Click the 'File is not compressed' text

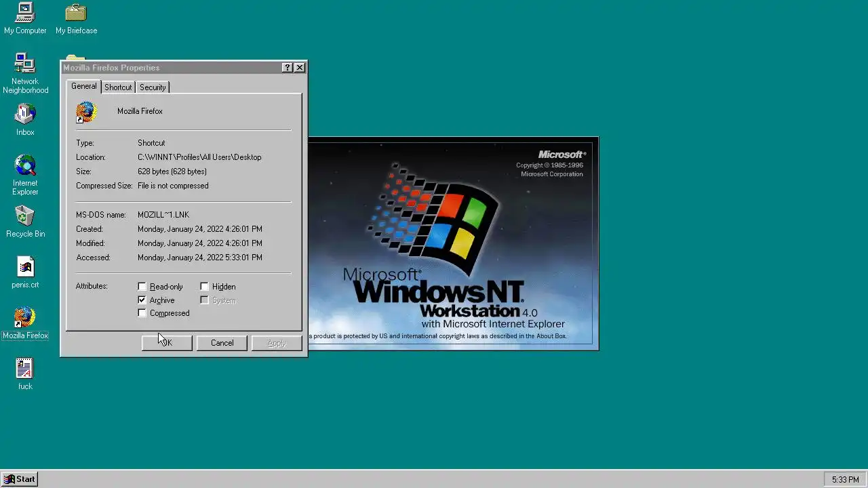point(173,186)
